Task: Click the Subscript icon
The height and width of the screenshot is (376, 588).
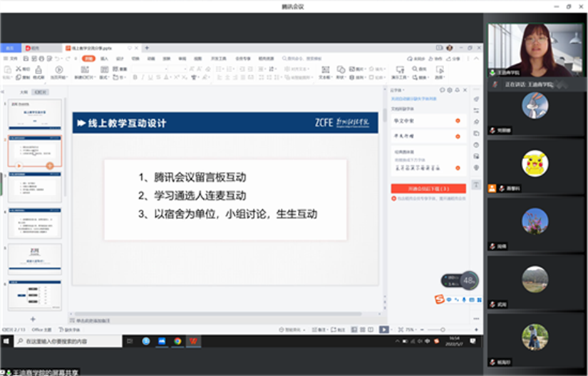Action: (185, 77)
